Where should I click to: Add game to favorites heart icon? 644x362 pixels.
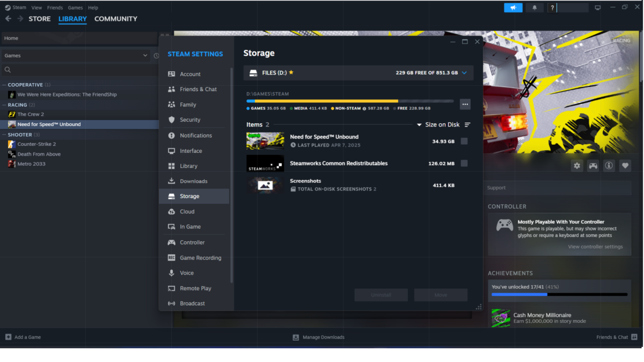pos(625,166)
